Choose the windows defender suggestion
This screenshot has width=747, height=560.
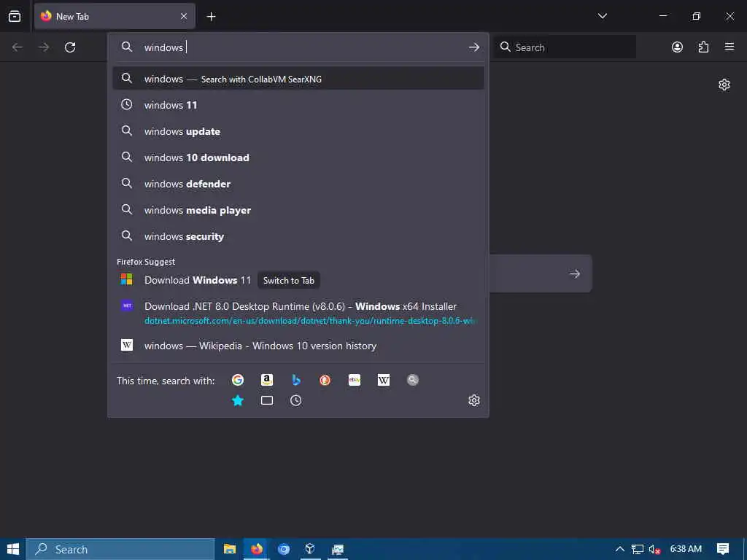298,184
